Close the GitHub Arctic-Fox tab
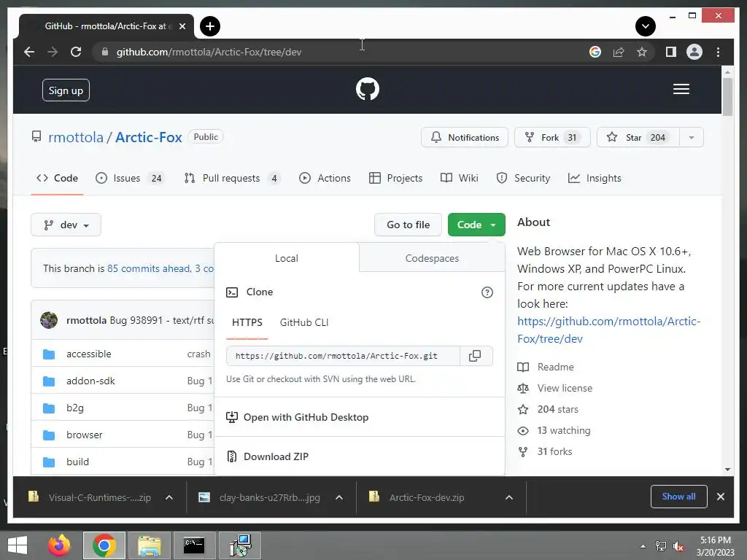Image resolution: width=747 pixels, height=560 pixels. pyautogui.click(x=182, y=26)
